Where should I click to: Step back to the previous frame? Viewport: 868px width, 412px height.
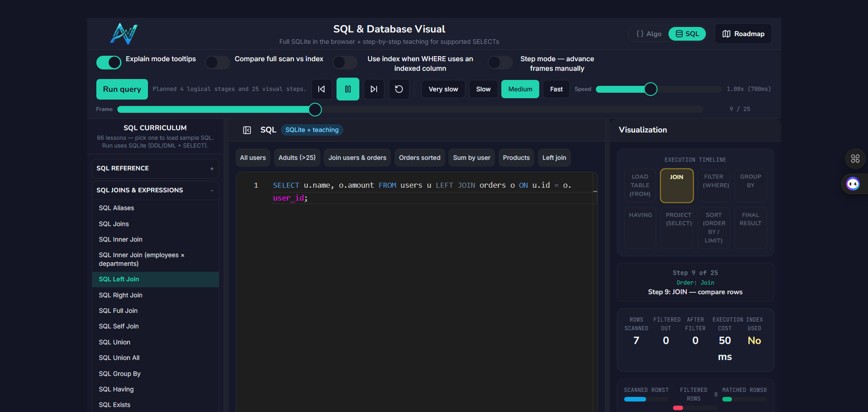click(x=321, y=89)
